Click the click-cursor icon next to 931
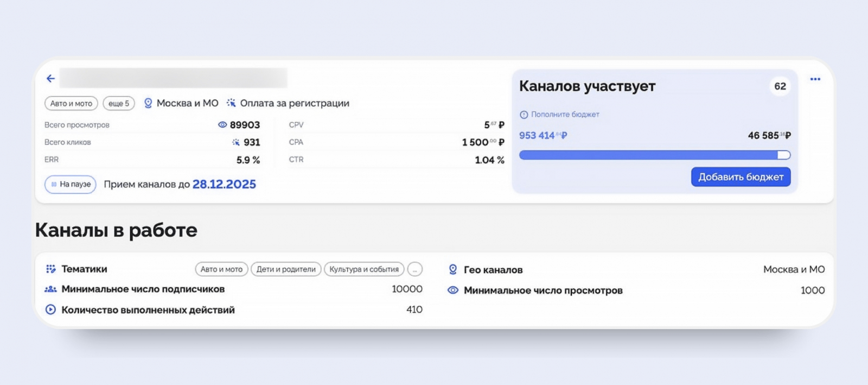The image size is (868, 385). click(x=236, y=142)
